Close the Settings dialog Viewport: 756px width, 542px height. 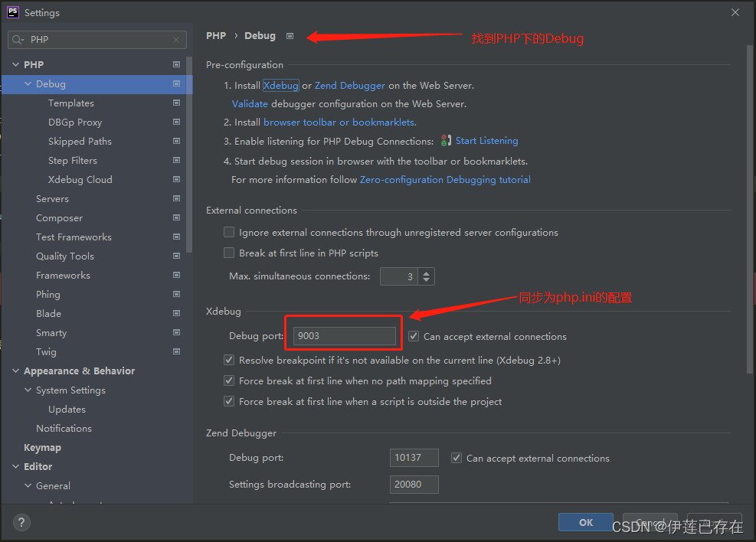point(735,12)
